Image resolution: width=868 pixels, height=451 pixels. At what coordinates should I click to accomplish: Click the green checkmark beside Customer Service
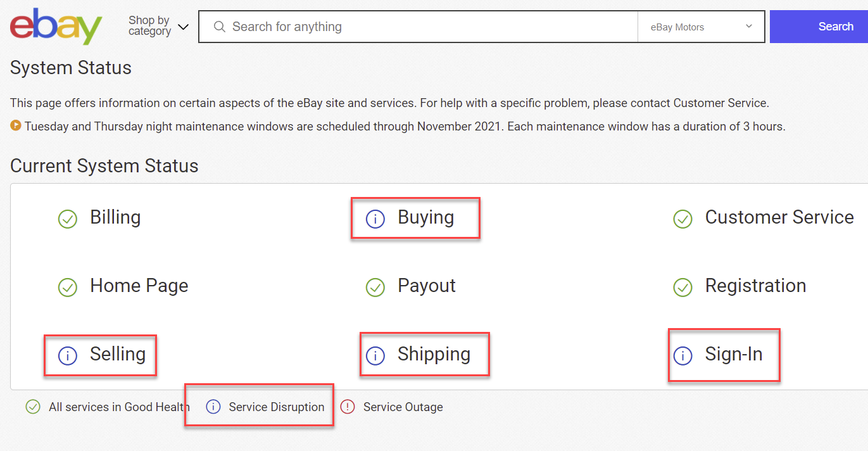682,219
